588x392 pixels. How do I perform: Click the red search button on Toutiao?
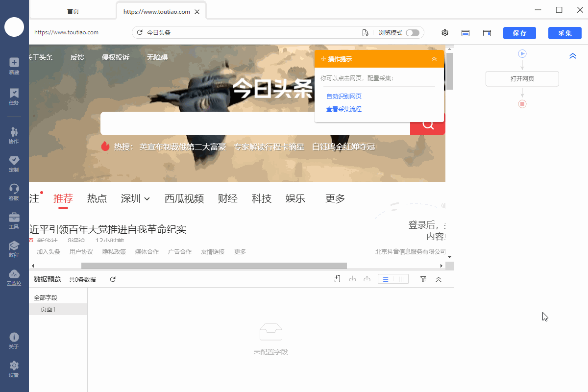tap(428, 124)
